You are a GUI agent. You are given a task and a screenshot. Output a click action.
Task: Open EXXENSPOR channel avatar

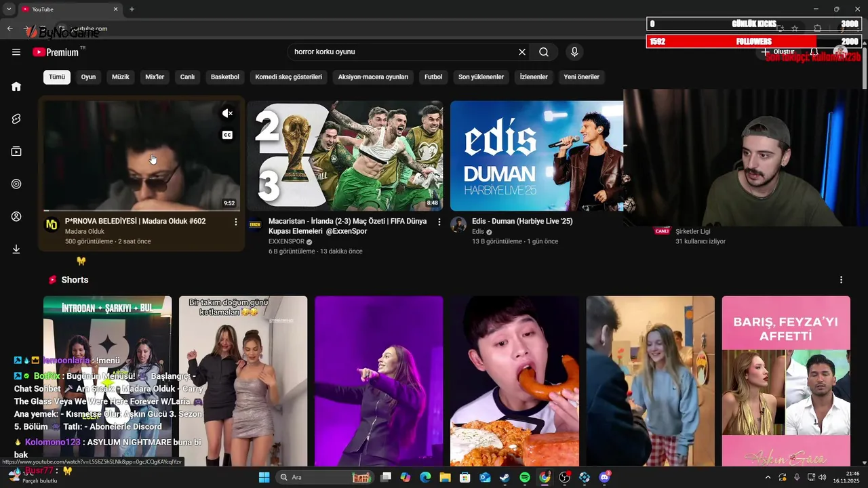pos(255,224)
